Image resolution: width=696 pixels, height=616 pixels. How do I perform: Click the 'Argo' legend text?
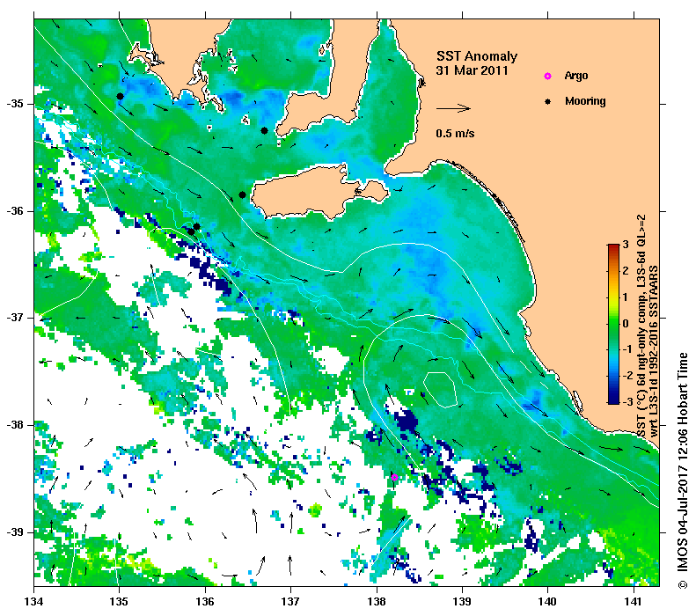click(x=576, y=76)
